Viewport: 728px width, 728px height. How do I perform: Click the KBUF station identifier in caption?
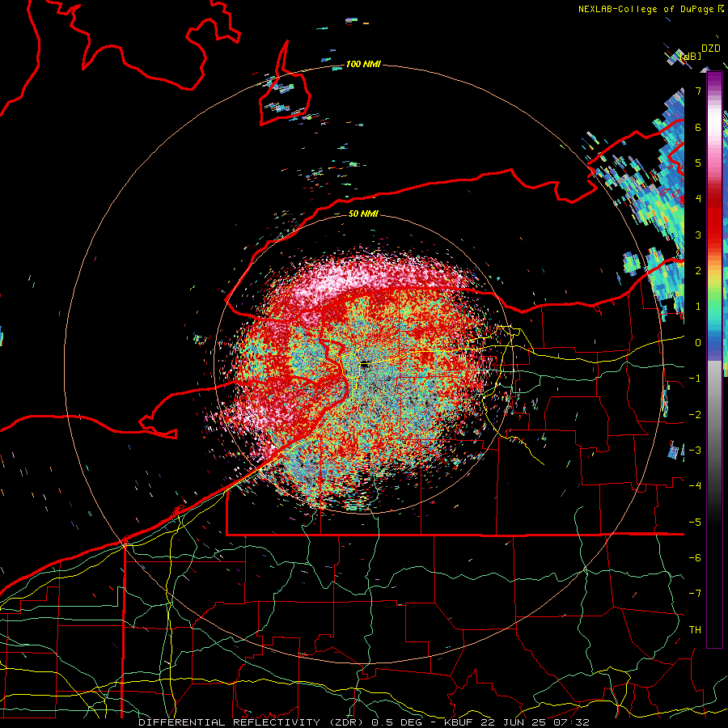click(460, 722)
